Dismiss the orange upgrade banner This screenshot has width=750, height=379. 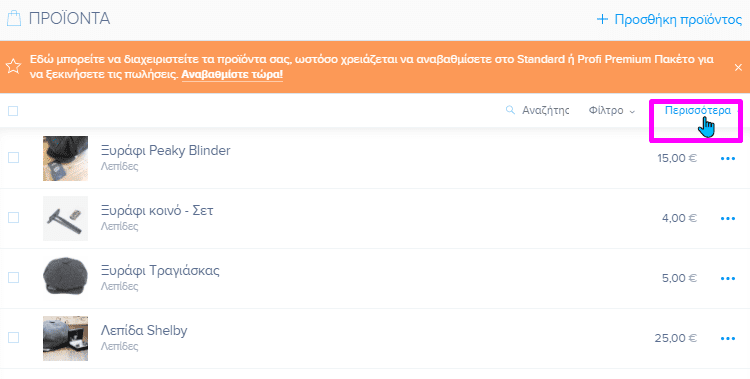click(x=738, y=67)
